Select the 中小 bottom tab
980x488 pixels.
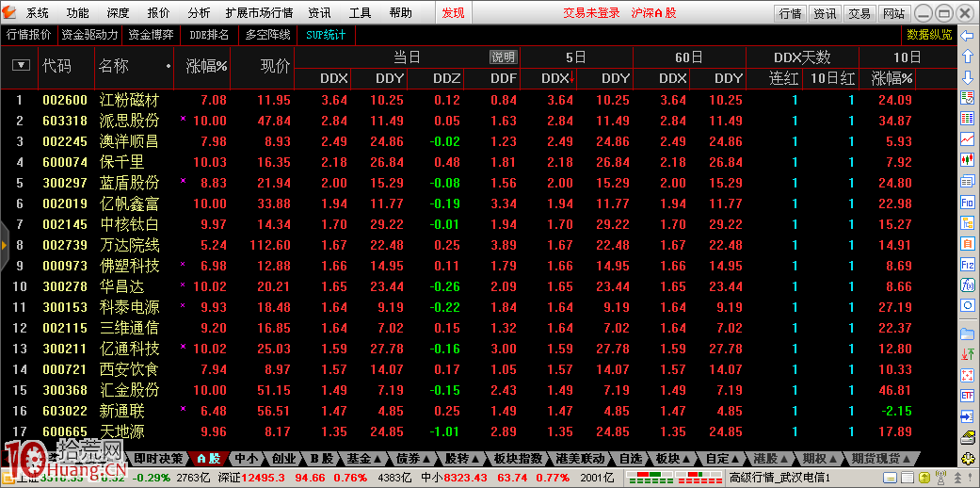pos(247,459)
